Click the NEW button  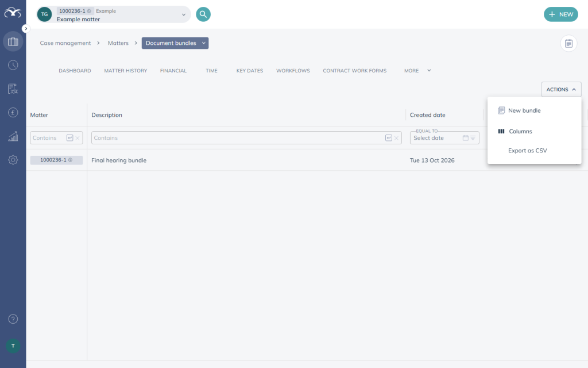click(x=561, y=14)
